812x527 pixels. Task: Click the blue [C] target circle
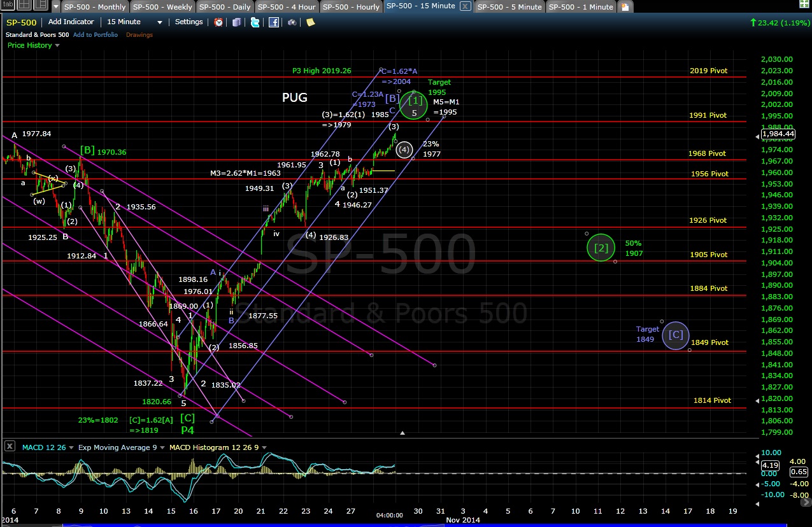click(676, 335)
